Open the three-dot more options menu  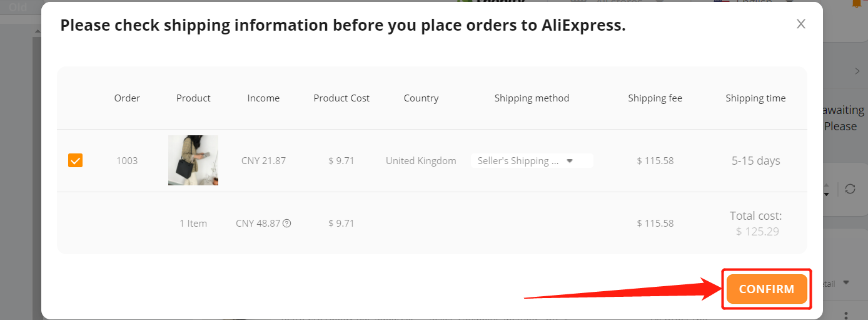coord(846,315)
